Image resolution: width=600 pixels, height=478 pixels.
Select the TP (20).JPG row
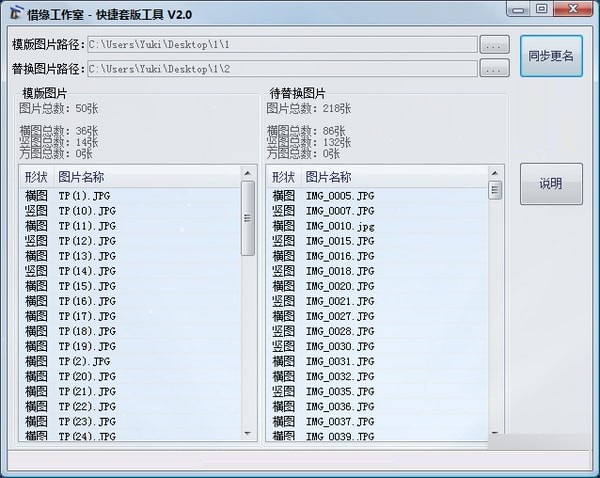(130, 377)
